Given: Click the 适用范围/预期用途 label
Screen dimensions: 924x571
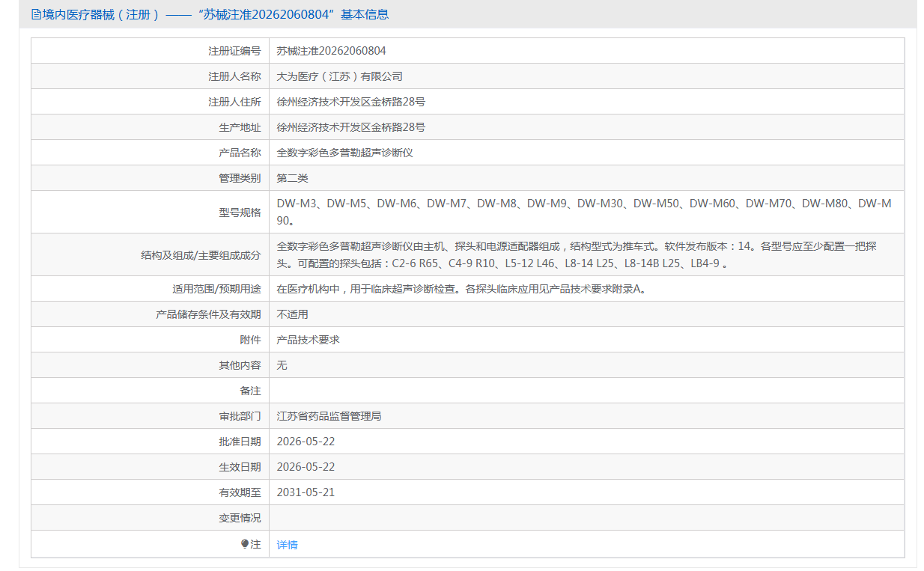Looking at the screenshot, I should (216, 289).
